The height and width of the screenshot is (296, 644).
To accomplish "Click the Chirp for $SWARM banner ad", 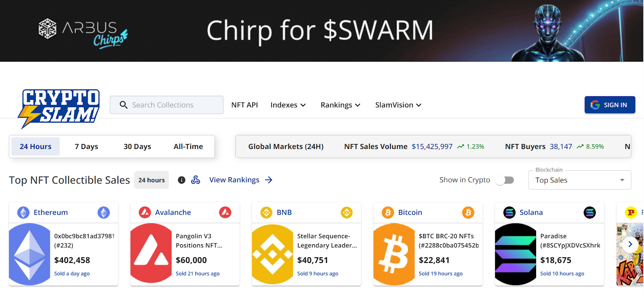I will pyautogui.click(x=322, y=31).
